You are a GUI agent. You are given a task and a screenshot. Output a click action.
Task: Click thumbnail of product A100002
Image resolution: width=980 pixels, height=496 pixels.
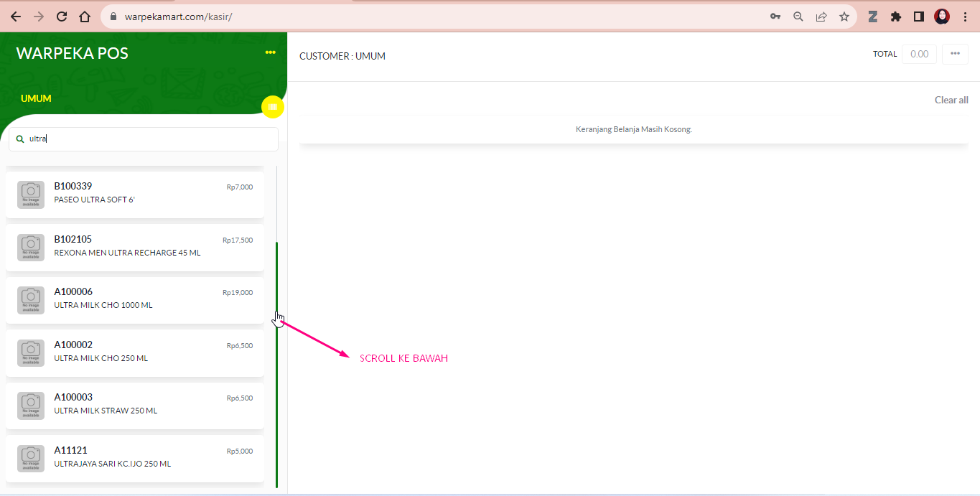click(x=31, y=353)
